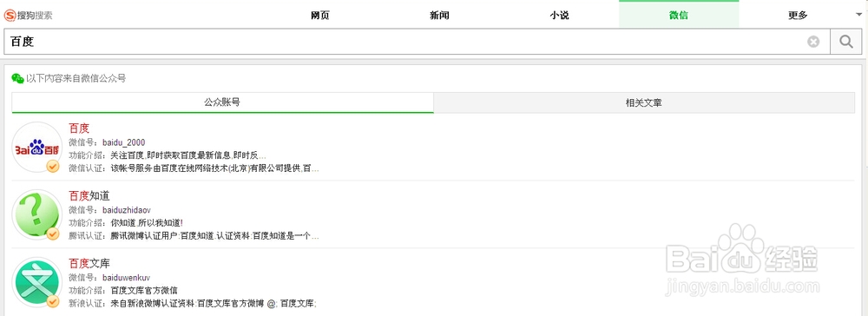Click the search input field with 百度
Viewport: 868px width, 316px height.
click(405, 42)
